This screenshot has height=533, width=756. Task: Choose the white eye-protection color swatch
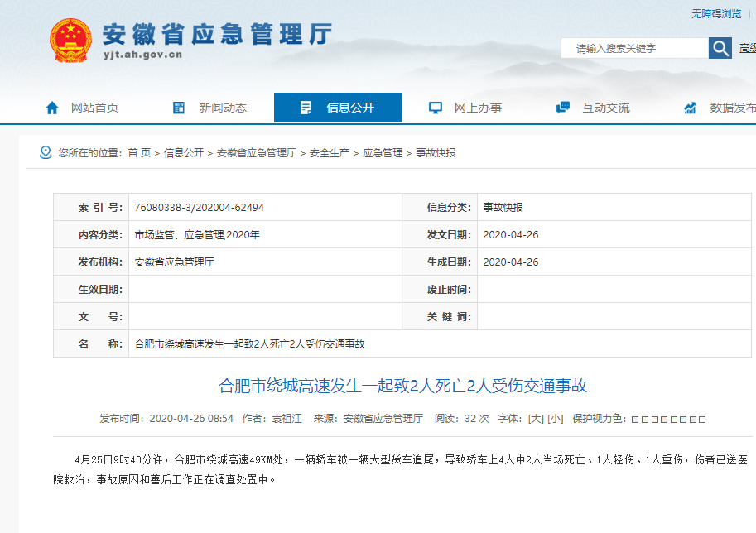click(x=702, y=420)
